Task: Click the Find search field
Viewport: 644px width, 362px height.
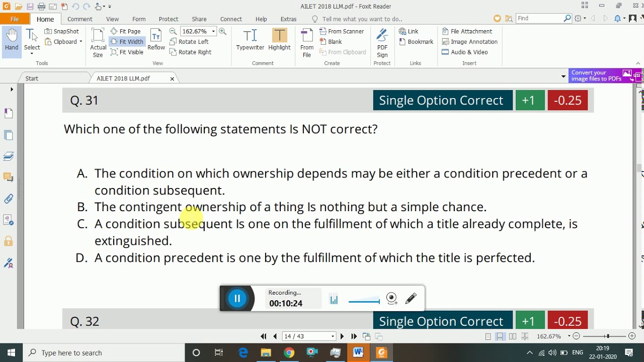Action: tap(540, 18)
